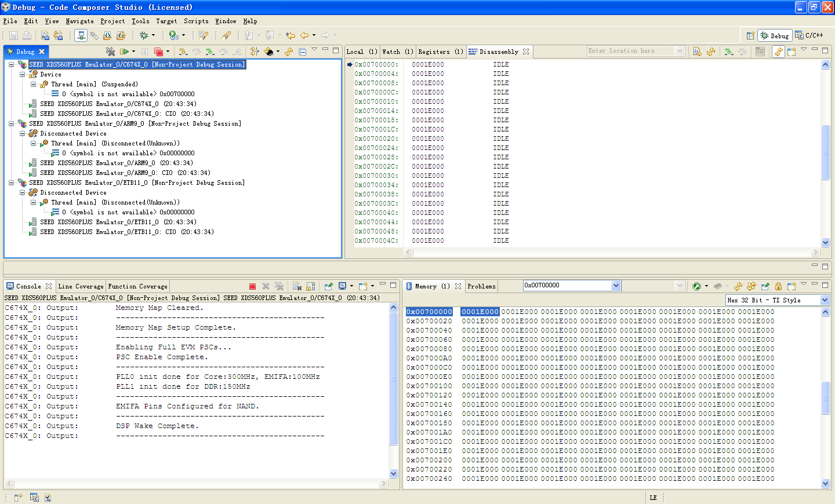Image resolution: width=835 pixels, height=504 pixels.
Task: Click the Resume (run) icon in Debug view
Action: click(x=124, y=52)
